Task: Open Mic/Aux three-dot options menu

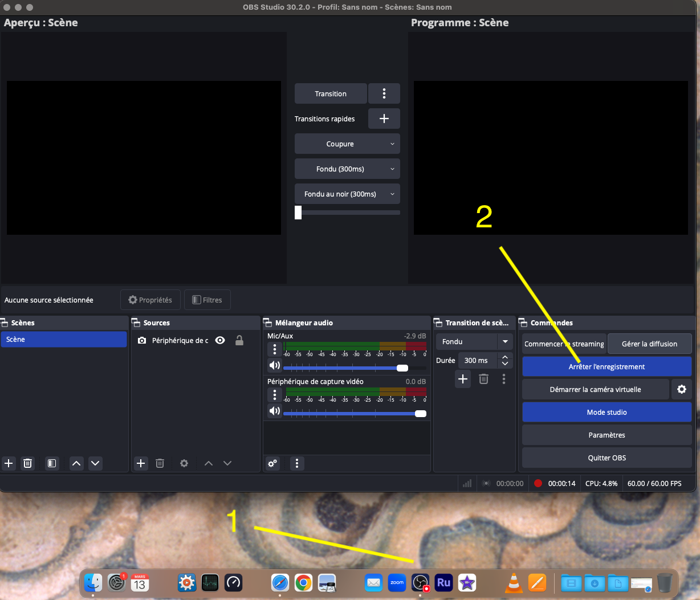Action: click(x=275, y=349)
